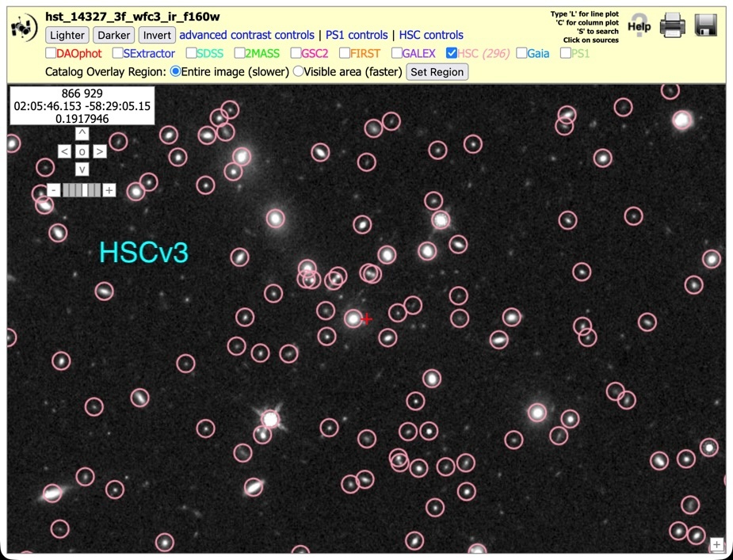Viewport: 733px width, 560px height.
Task: Pan image down with the v arrow
Action: tap(82, 170)
